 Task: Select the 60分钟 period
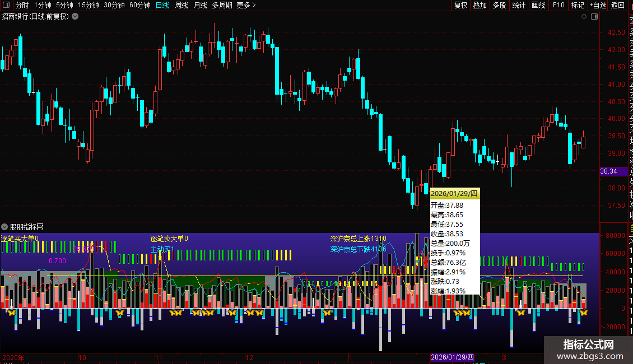tap(140, 5)
